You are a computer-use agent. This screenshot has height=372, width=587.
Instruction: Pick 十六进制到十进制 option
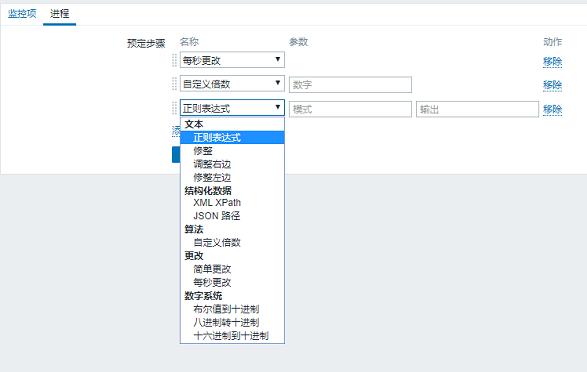point(232,336)
